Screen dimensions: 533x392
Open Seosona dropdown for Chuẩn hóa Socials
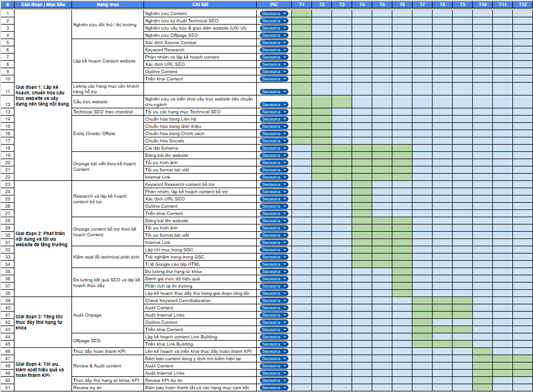pyautogui.click(x=274, y=141)
